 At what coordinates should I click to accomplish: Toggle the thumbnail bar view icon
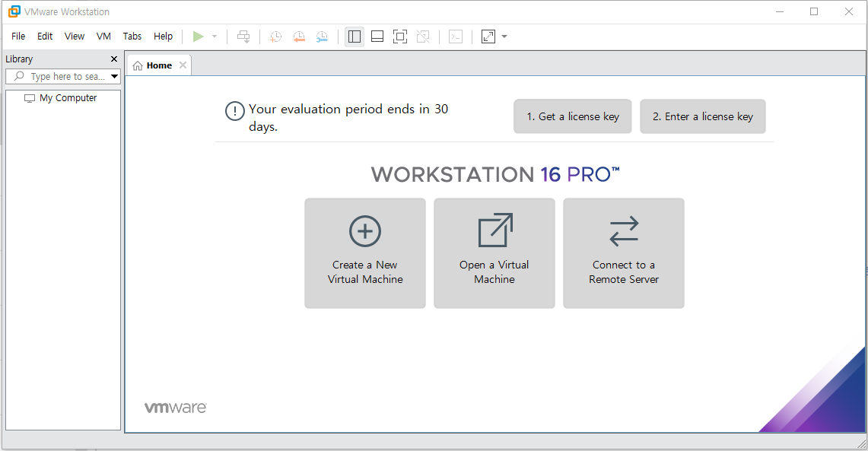[x=377, y=37]
